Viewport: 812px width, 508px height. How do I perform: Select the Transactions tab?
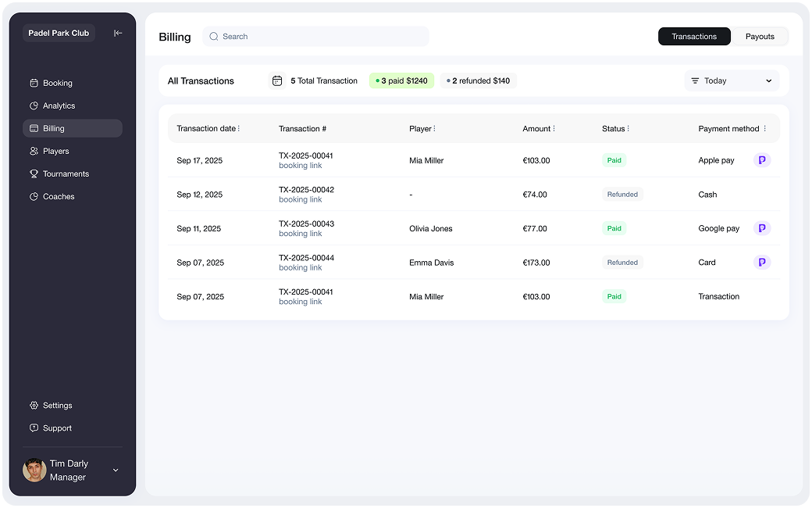tap(693, 37)
